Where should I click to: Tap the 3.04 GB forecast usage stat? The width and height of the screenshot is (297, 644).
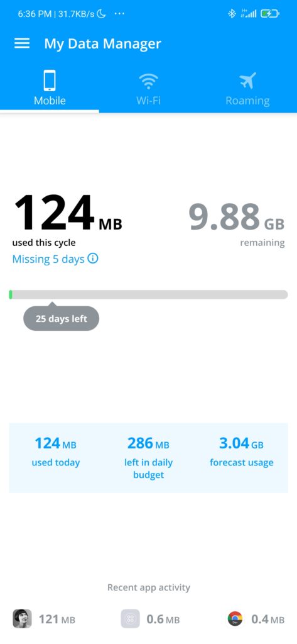coord(241,452)
